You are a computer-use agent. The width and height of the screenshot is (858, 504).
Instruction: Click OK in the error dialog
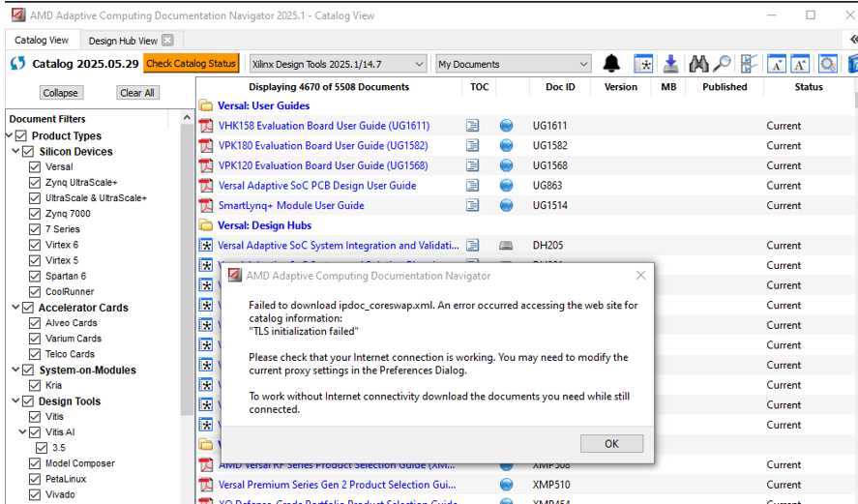611,443
